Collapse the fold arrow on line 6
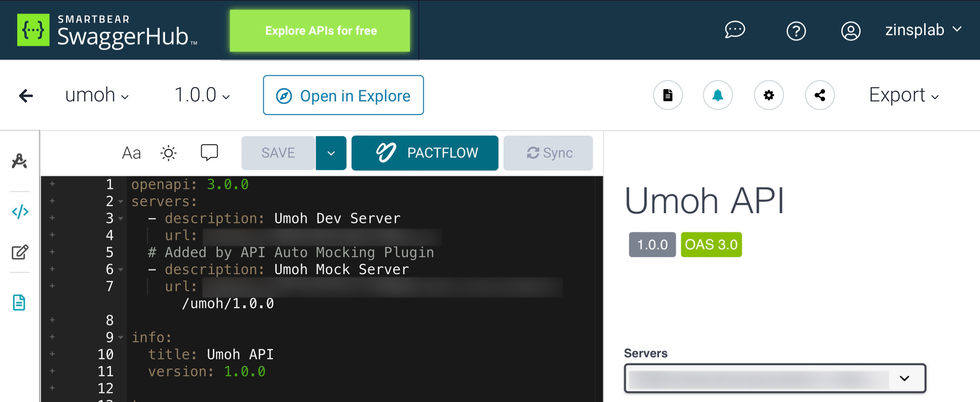 click(x=121, y=270)
